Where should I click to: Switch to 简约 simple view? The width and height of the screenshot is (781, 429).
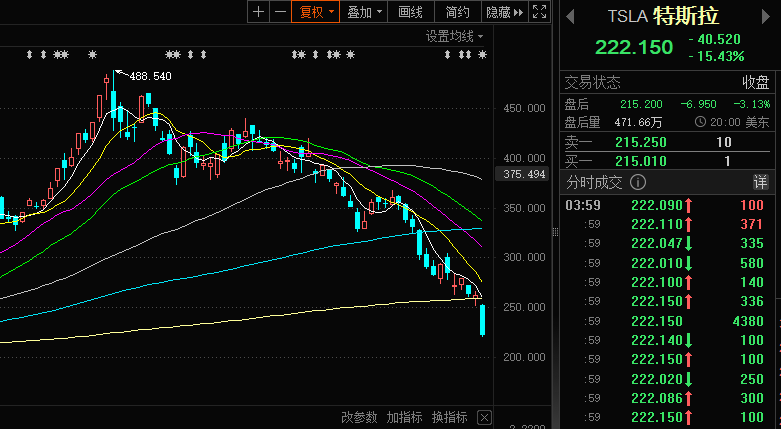pyautogui.click(x=457, y=12)
